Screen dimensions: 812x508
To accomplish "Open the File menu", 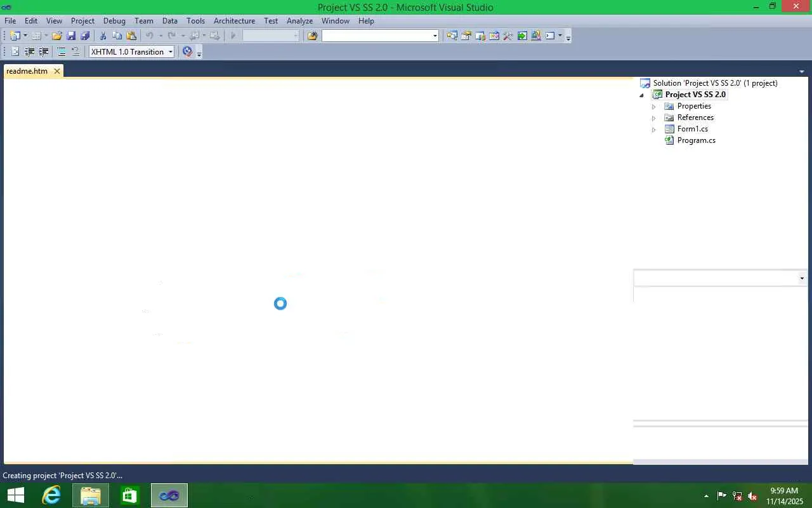I will click(10, 21).
